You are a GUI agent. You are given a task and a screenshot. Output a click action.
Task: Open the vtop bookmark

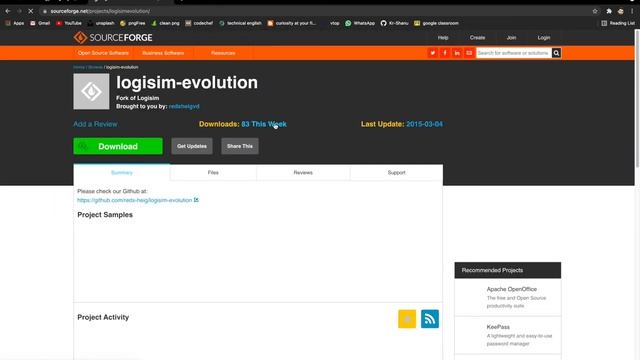tap(334, 23)
